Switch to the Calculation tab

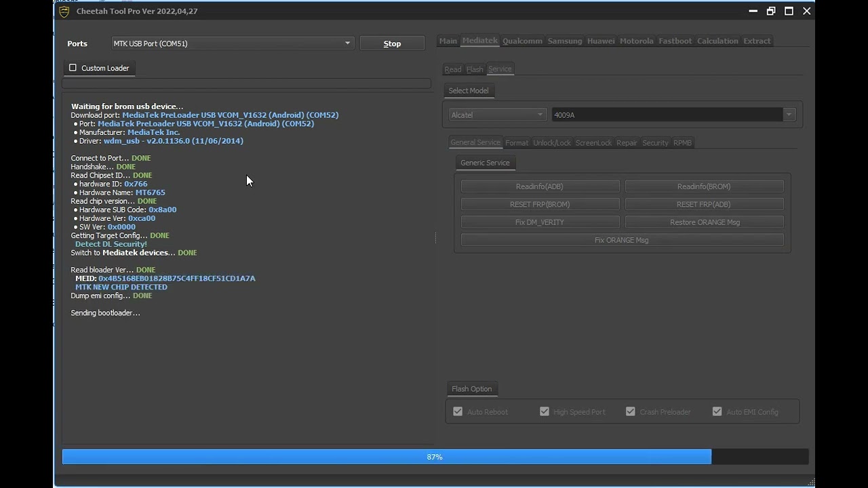[x=717, y=41]
